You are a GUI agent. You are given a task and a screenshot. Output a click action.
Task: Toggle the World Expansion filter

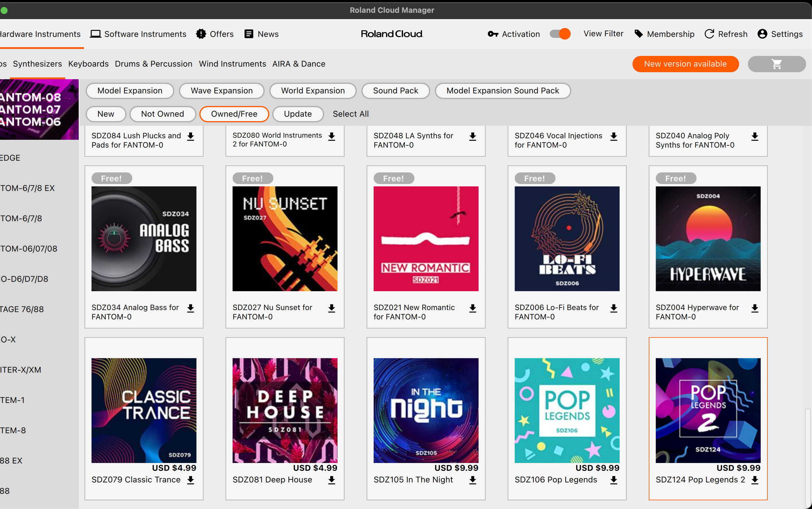[x=313, y=91]
